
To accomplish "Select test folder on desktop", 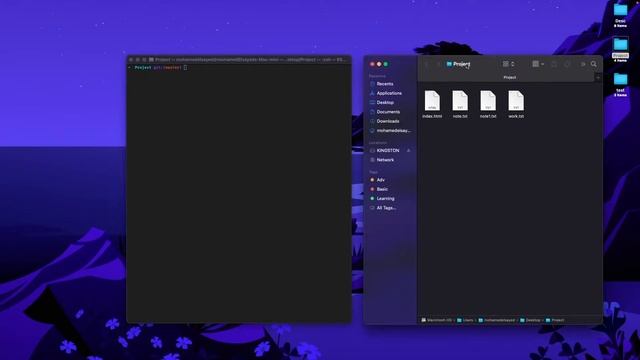I will (620, 84).
